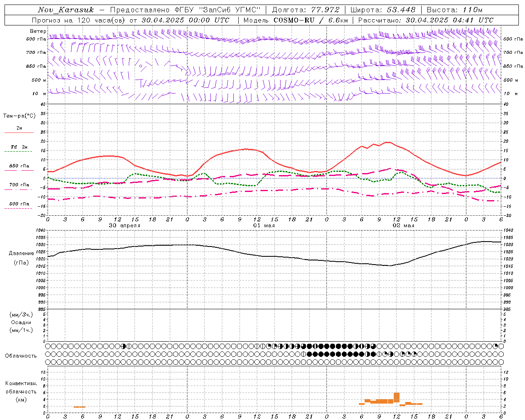Click the 1040 tick on left pressure axis
The image size is (525, 420).
41,231
